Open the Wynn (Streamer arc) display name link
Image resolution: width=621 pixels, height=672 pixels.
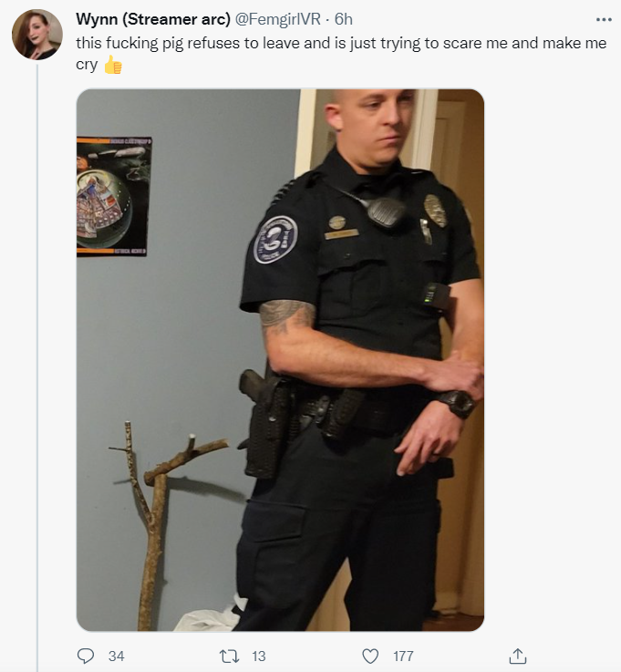153,19
